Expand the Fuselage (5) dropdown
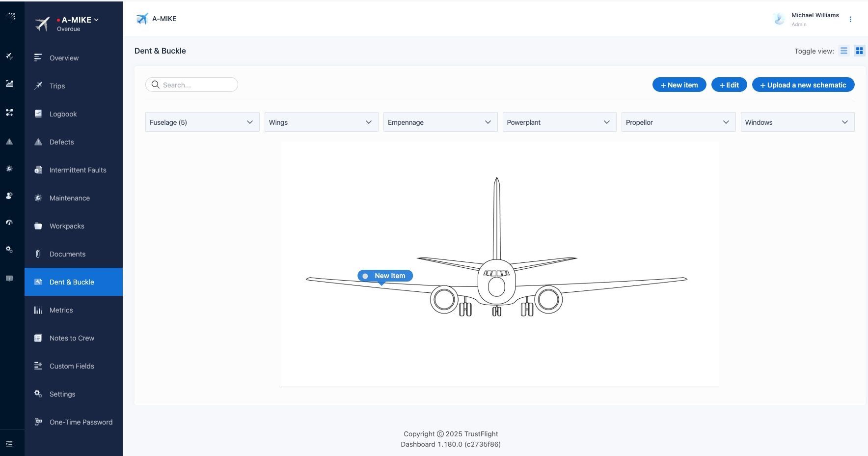868x456 pixels. point(202,122)
